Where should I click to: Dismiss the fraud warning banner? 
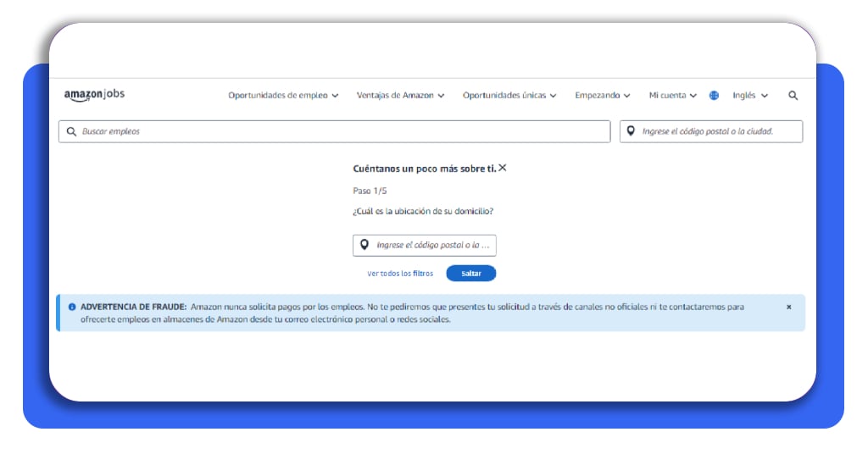[789, 307]
